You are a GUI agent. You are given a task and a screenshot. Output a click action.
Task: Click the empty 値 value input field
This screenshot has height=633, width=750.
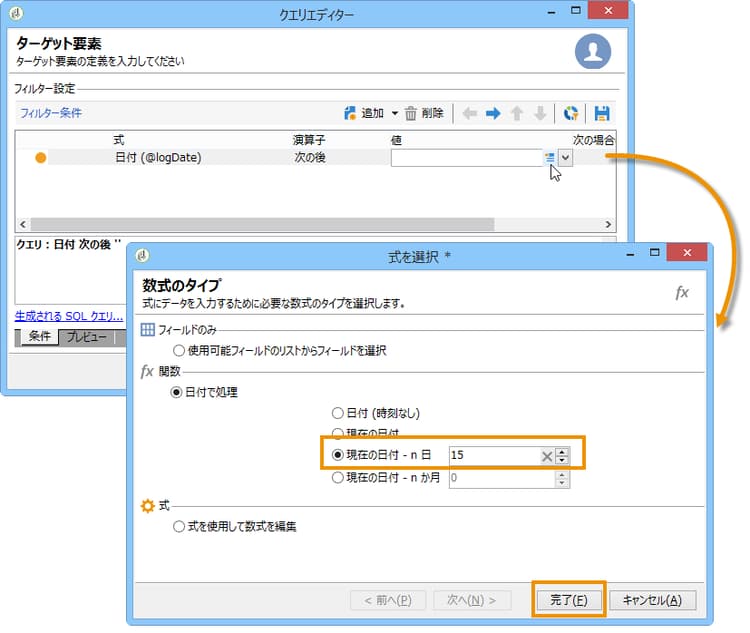tap(466, 158)
